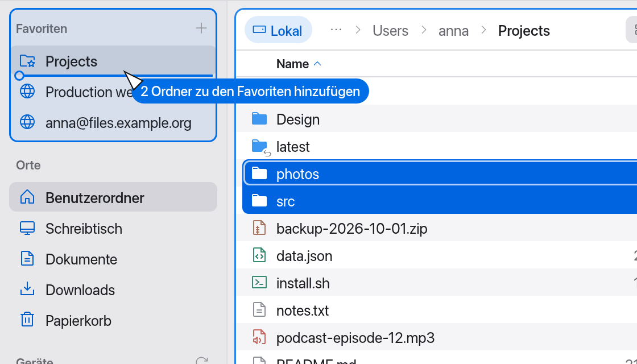Viewport: 637px width, 364px height.
Task: Go to anna in the breadcrumb path
Action: point(453,31)
